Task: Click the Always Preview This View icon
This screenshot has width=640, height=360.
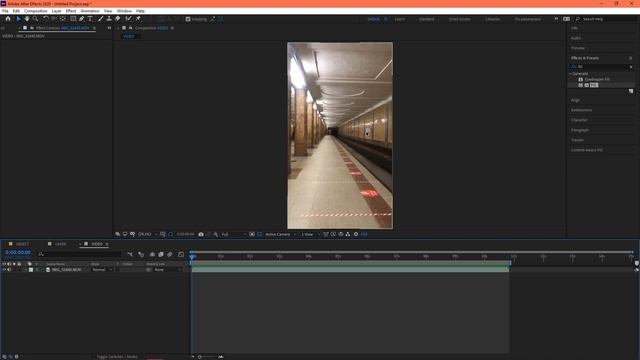Action: point(118,234)
